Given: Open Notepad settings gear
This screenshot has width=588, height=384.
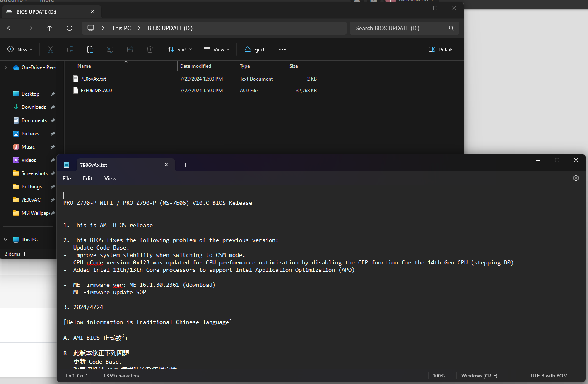Looking at the screenshot, I should 576,178.
